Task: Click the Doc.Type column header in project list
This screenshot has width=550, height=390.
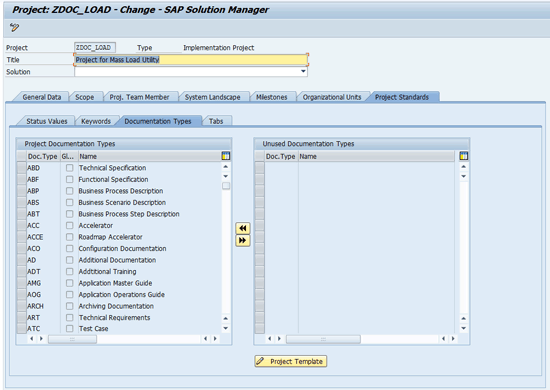Action: point(43,156)
